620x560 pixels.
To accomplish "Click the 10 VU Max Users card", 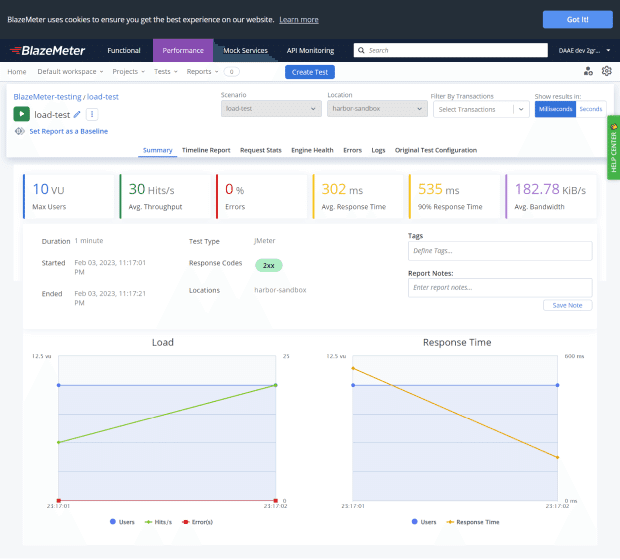I will tap(68, 196).
